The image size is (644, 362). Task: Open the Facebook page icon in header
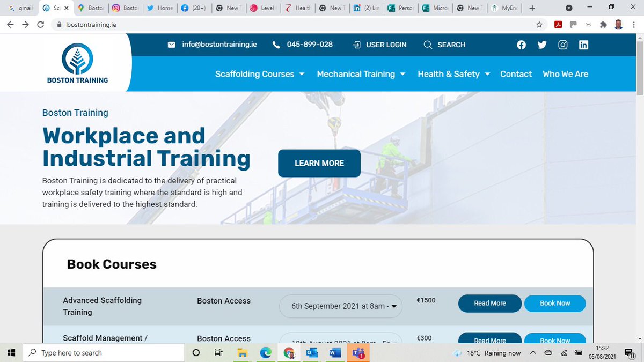[x=521, y=45]
